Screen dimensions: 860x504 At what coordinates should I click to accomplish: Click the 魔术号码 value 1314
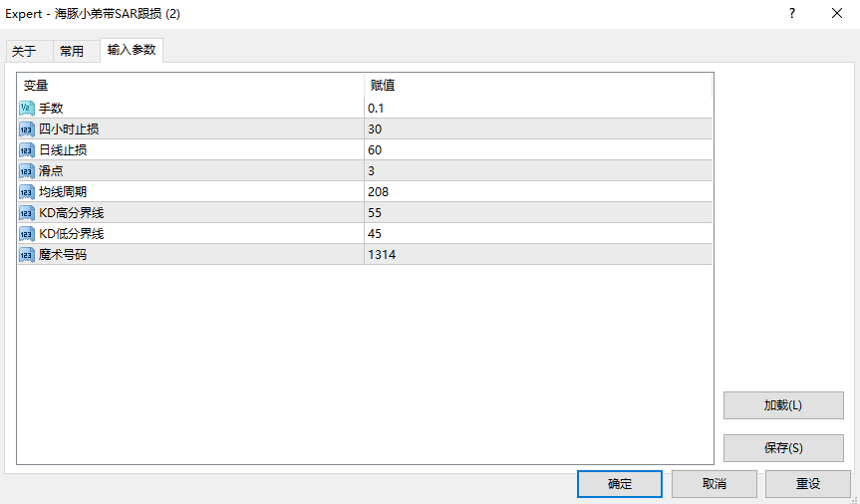pyautogui.click(x=382, y=254)
